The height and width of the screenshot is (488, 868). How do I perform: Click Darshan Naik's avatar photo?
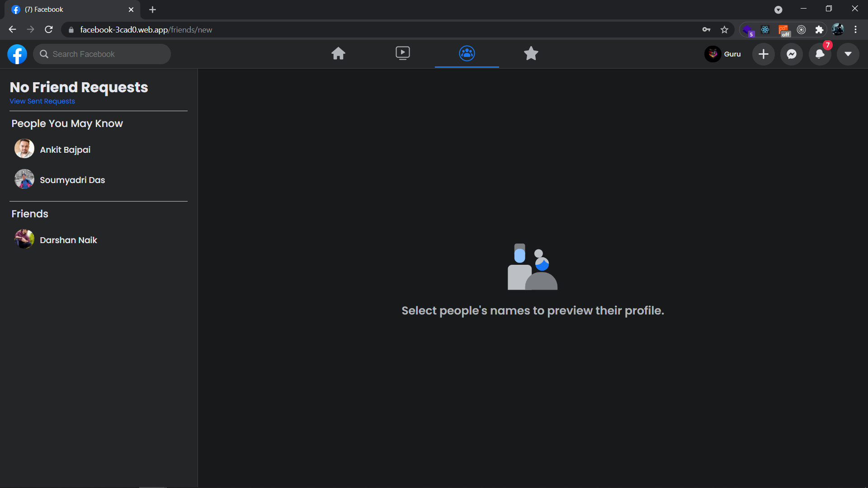(24, 239)
